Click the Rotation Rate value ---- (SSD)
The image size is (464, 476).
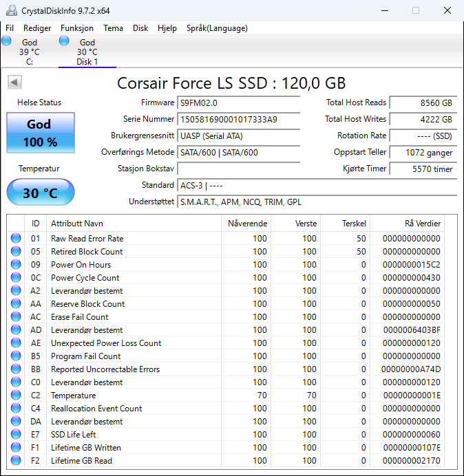coord(423,136)
